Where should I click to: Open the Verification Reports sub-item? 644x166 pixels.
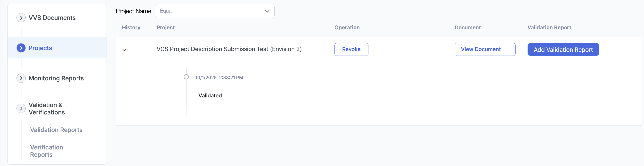point(46,151)
